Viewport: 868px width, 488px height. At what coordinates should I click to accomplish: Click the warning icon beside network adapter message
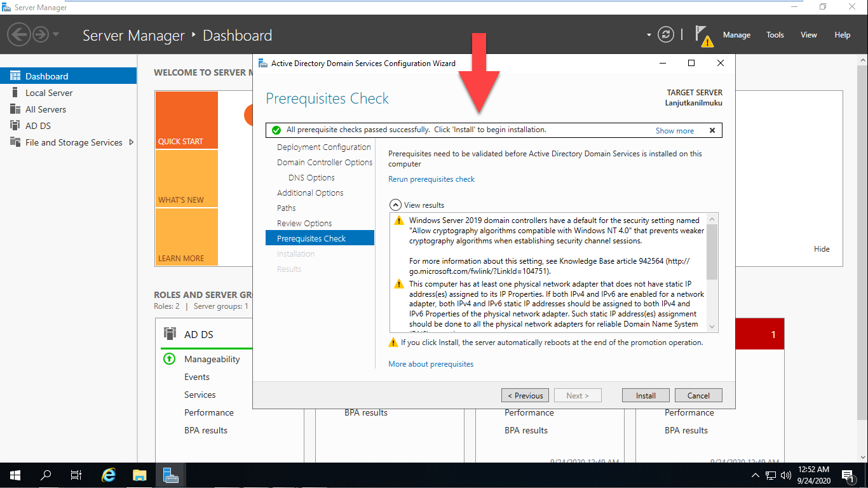(x=398, y=284)
